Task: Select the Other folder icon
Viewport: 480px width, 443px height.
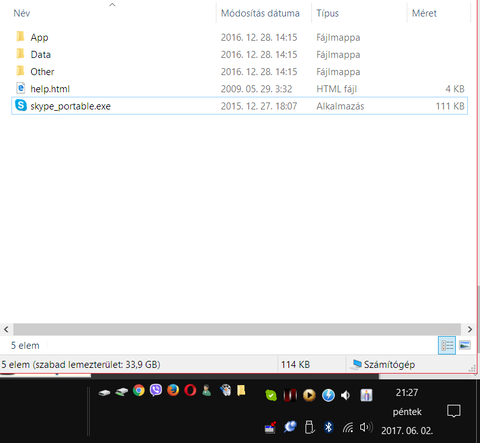Action: tap(20, 71)
